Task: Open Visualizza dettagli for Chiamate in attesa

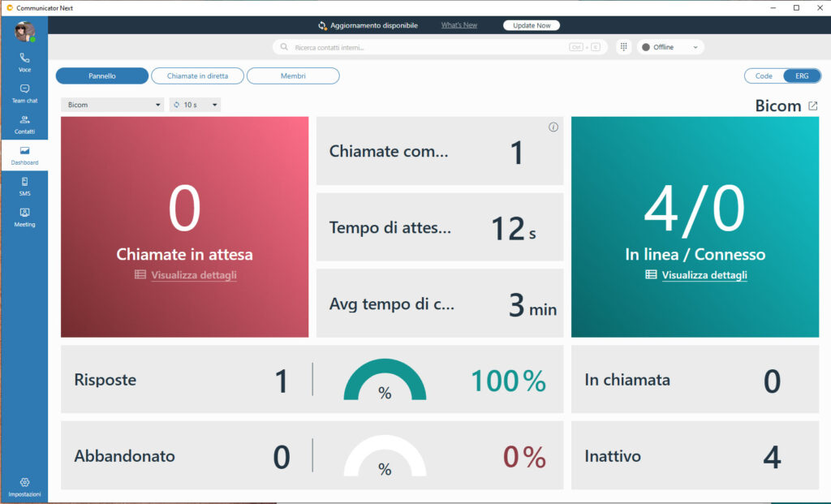Action: tap(193, 275)
